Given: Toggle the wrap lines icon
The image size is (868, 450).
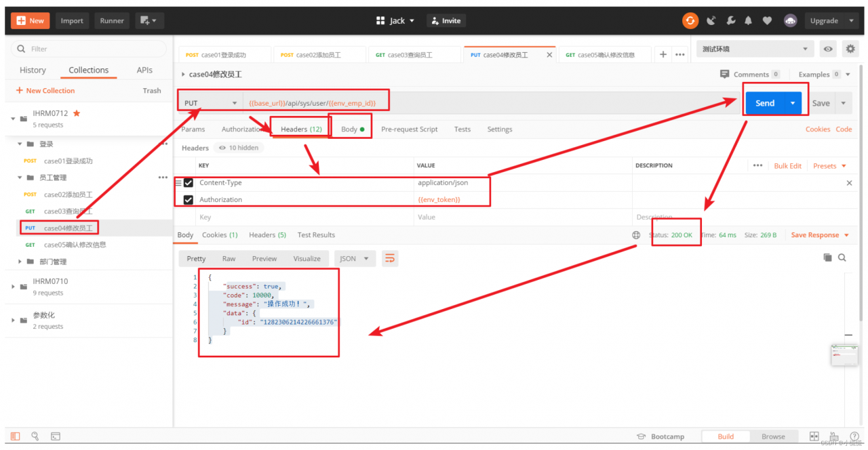Looking at the screenshot, I should point(389,258).
